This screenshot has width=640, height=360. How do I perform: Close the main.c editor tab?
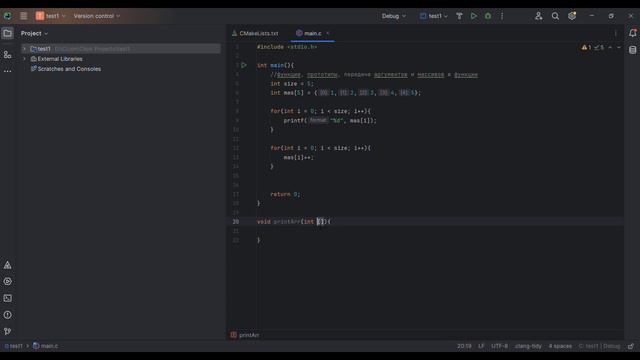click(x=328, y=33)
